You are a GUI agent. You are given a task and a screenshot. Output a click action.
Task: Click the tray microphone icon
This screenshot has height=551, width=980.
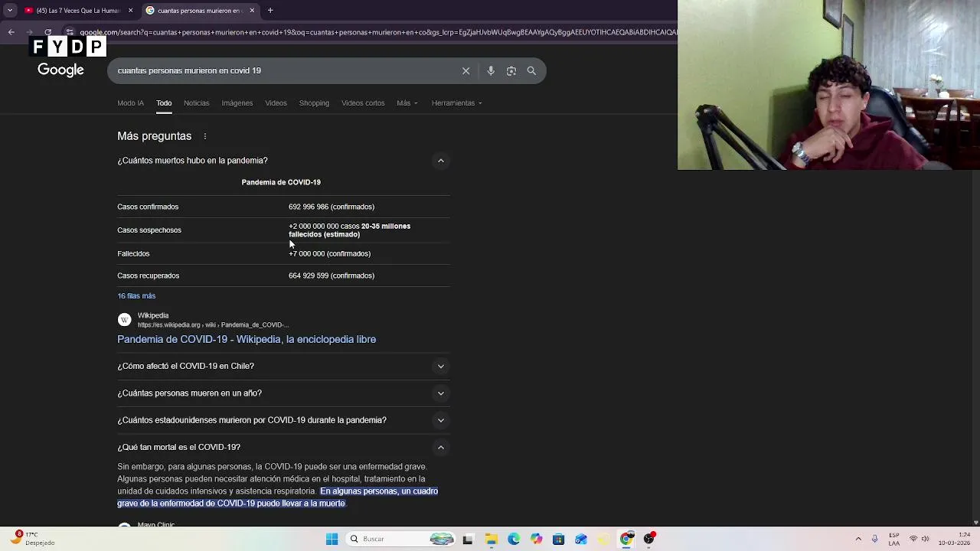point(874,539)
